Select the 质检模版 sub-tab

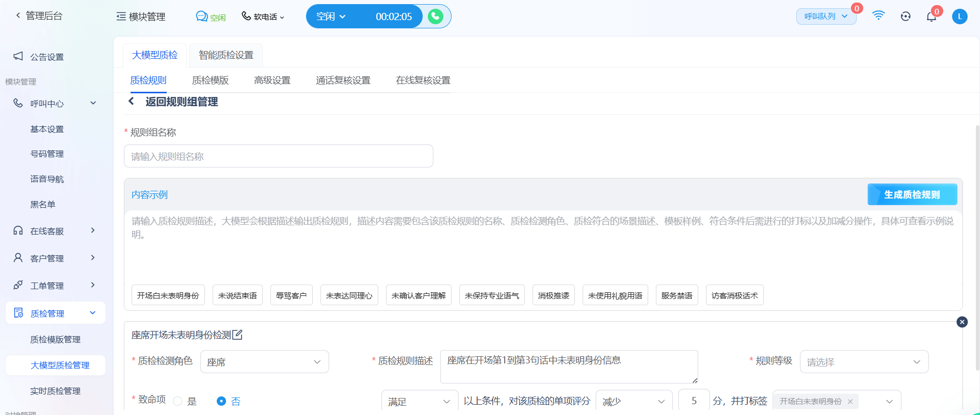coord(210,80)
